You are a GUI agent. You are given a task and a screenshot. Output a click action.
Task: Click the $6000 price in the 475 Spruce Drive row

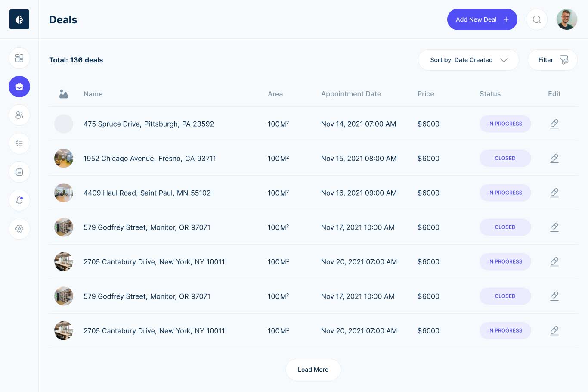428,124
